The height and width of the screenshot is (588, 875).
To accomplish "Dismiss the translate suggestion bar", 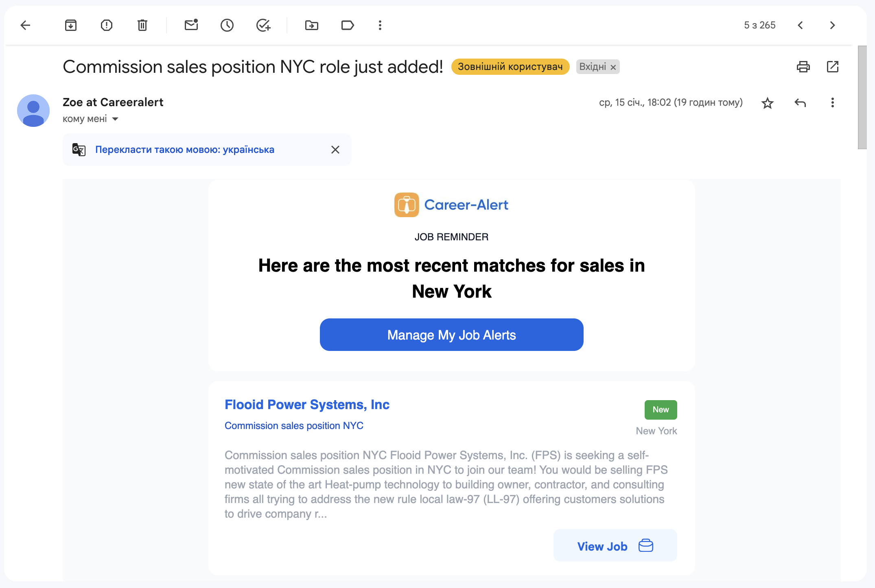I will coord(335,150).
